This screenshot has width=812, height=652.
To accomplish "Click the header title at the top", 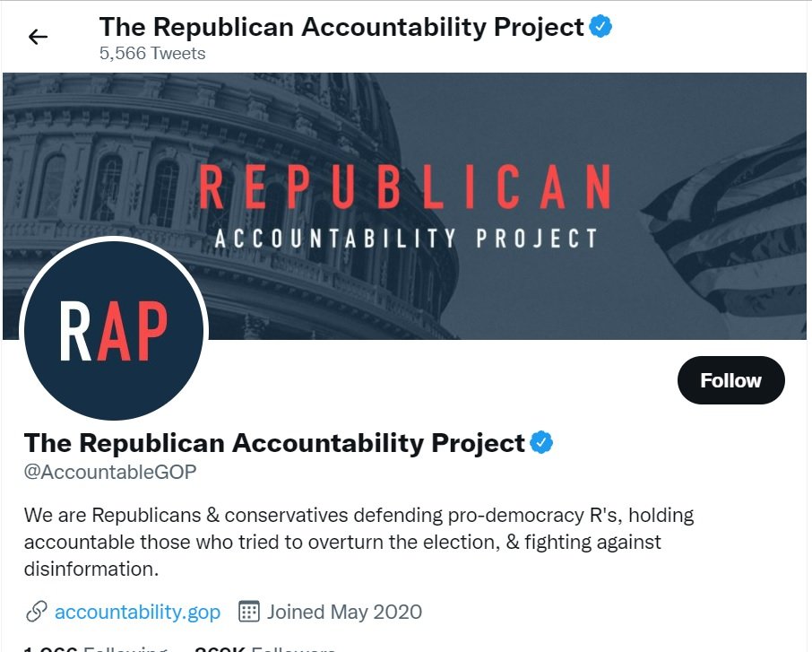I will 341,27.
